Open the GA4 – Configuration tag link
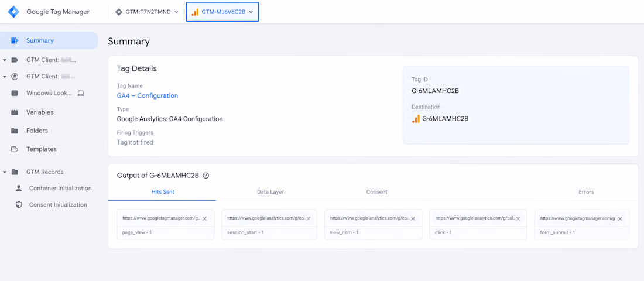 [148, 96]
